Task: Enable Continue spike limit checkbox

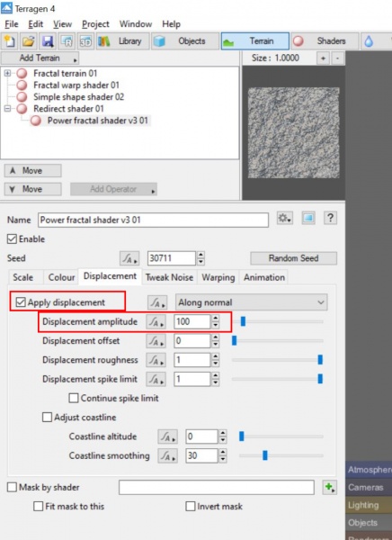Action: 74,398
